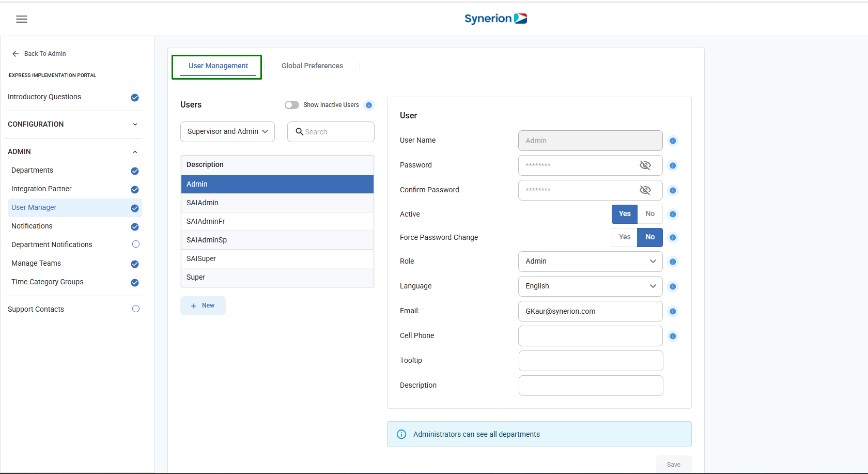Click info icon beside Force Password Change
The height and width of the screenshot is (474, 868).
click(x=673, y=237)
